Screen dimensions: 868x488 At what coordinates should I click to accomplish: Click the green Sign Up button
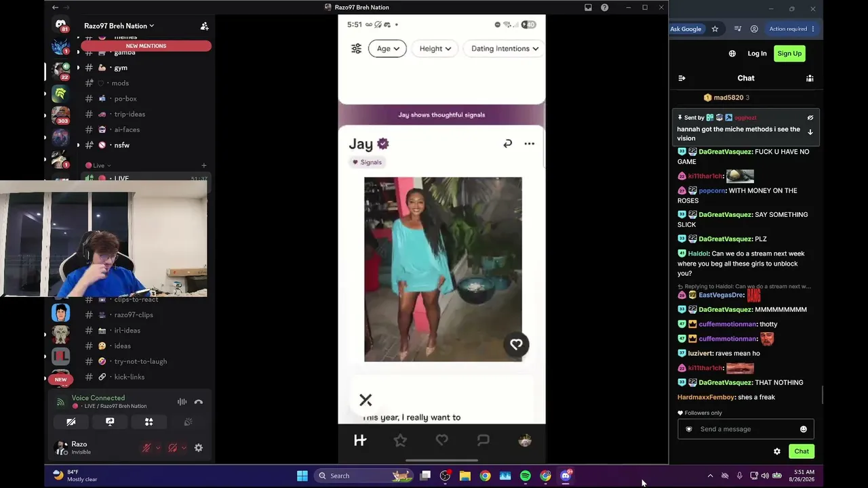tap(789, 54)
